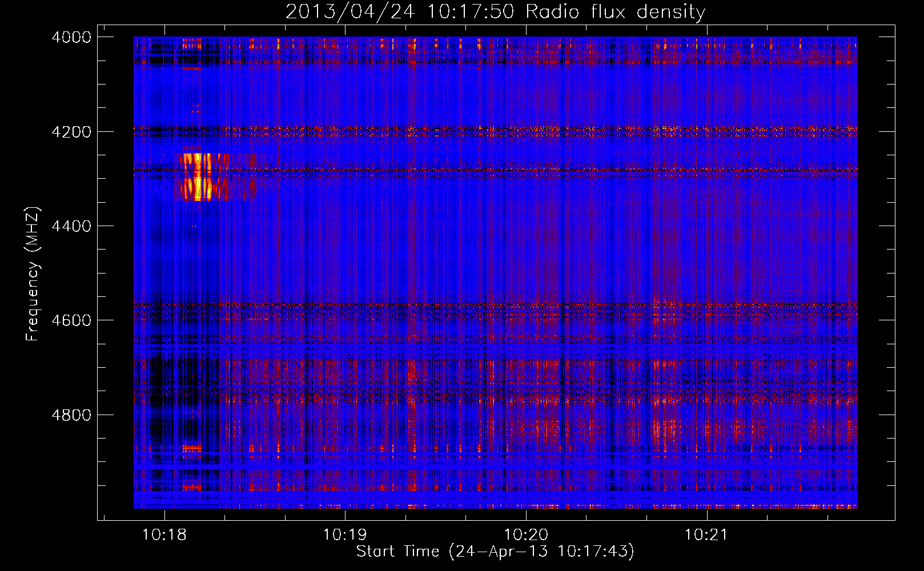Click the 4000 frequency tick label
This screenshot has width=924, height=571.
(71, 37)
